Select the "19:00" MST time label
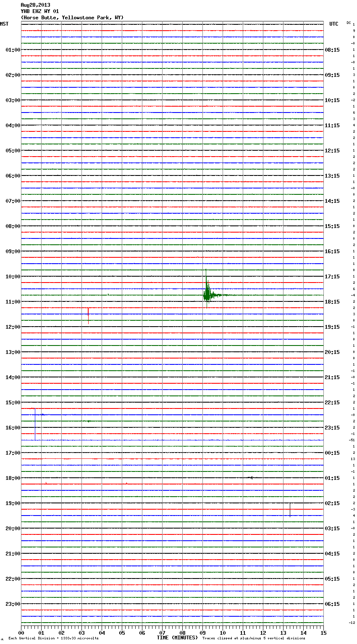The height and width of the screenshot is (644, 357). click(x=13, y=503)
